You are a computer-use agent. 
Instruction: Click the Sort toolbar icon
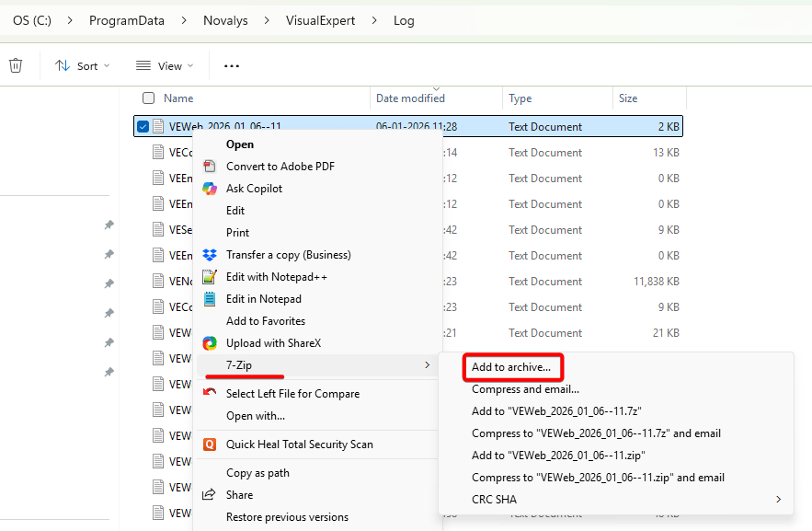pos(81,64)
